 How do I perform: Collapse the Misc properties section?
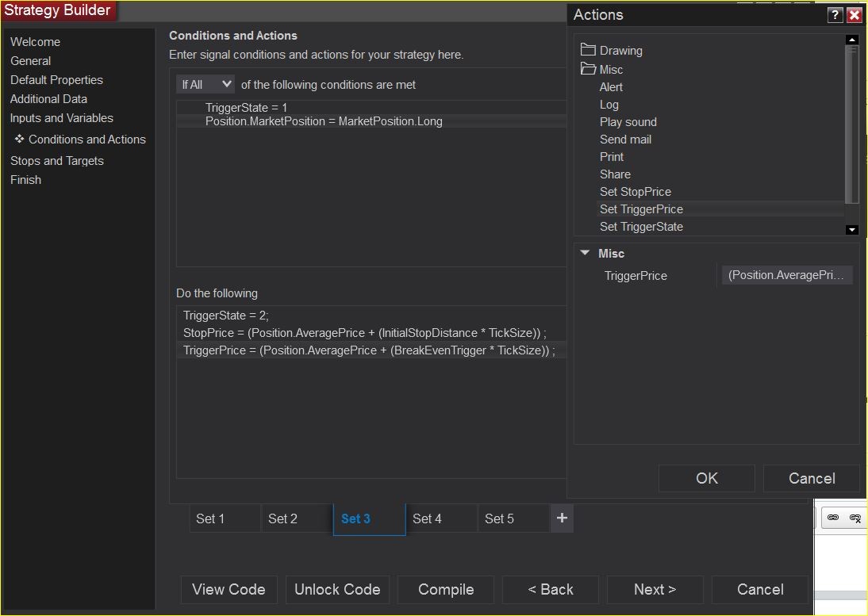[x=586, y=254]
